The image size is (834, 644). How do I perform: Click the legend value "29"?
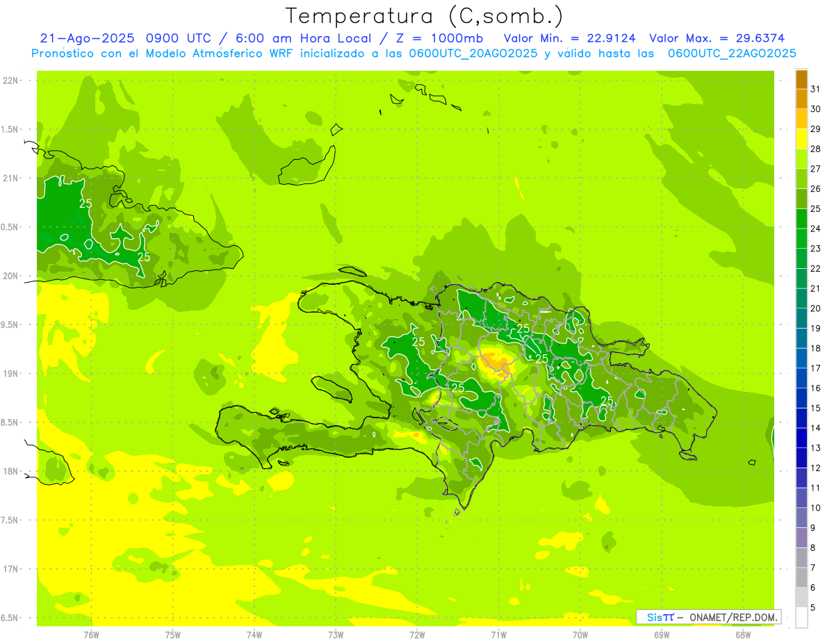pos(816,129)
